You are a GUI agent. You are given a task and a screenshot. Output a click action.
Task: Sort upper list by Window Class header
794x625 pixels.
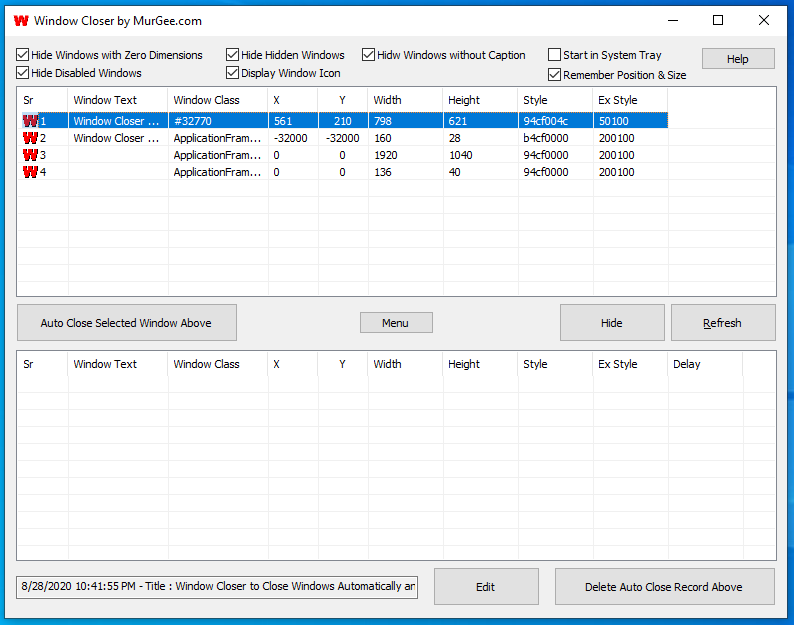[x=218, y=100]
